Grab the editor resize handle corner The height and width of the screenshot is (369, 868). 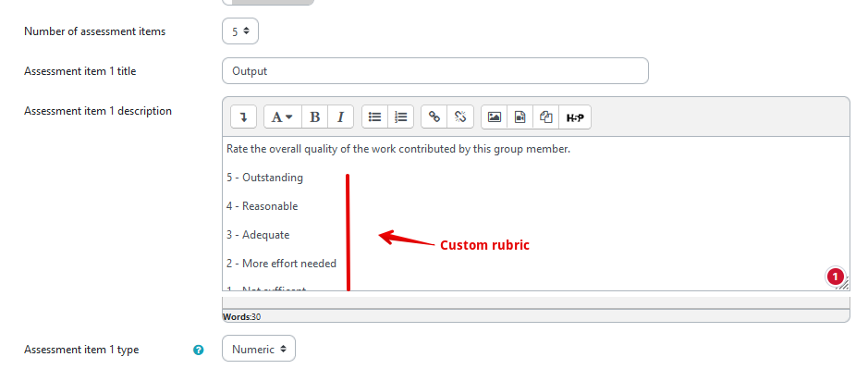tap(843, 284)
